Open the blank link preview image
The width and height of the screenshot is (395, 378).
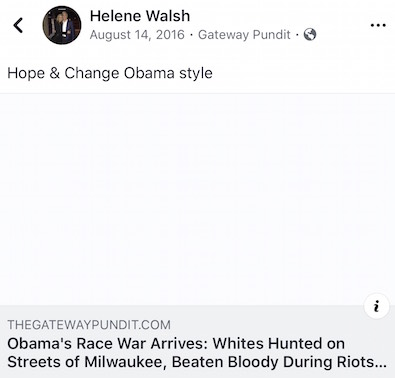[x=197, y=199]
